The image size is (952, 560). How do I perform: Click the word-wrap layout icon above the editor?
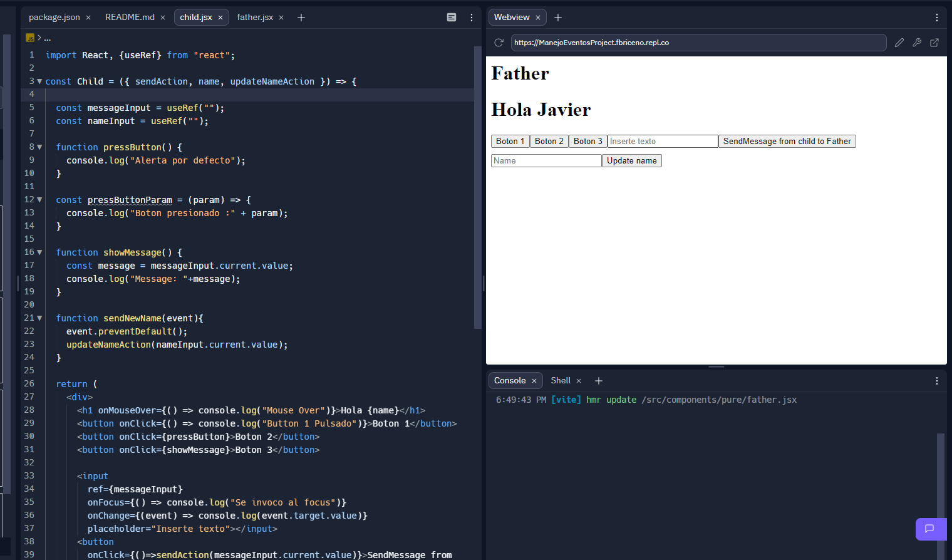[x=452, y=17]
